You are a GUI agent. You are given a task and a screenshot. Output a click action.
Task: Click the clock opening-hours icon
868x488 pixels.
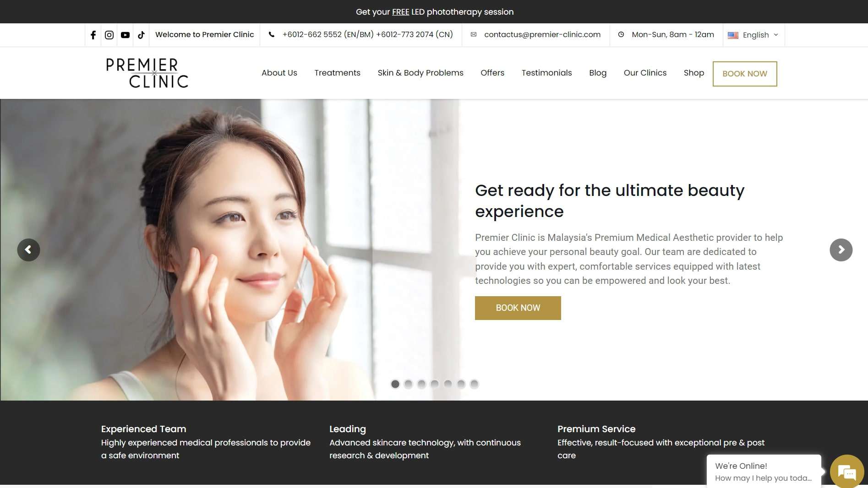click(621, 34)
